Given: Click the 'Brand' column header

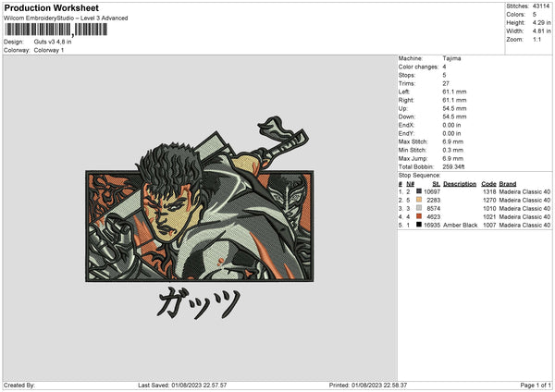Looking at the screenshot, I should point(508,184).
